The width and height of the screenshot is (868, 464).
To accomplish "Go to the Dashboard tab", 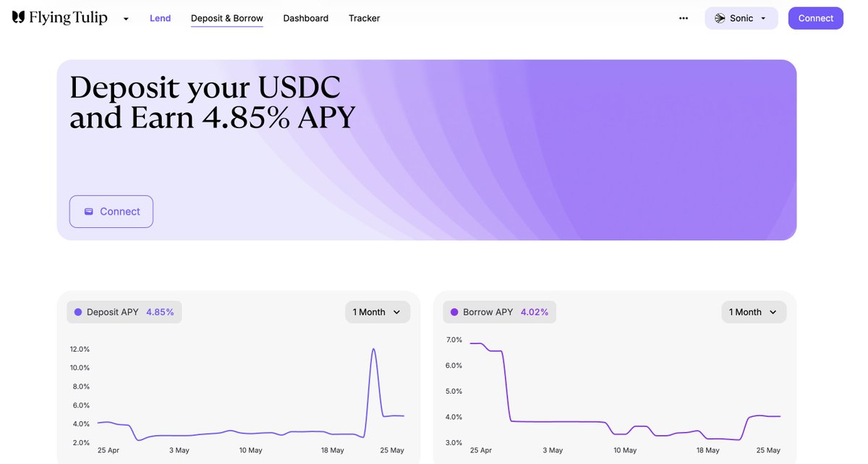I will click(x=306, y=18).
